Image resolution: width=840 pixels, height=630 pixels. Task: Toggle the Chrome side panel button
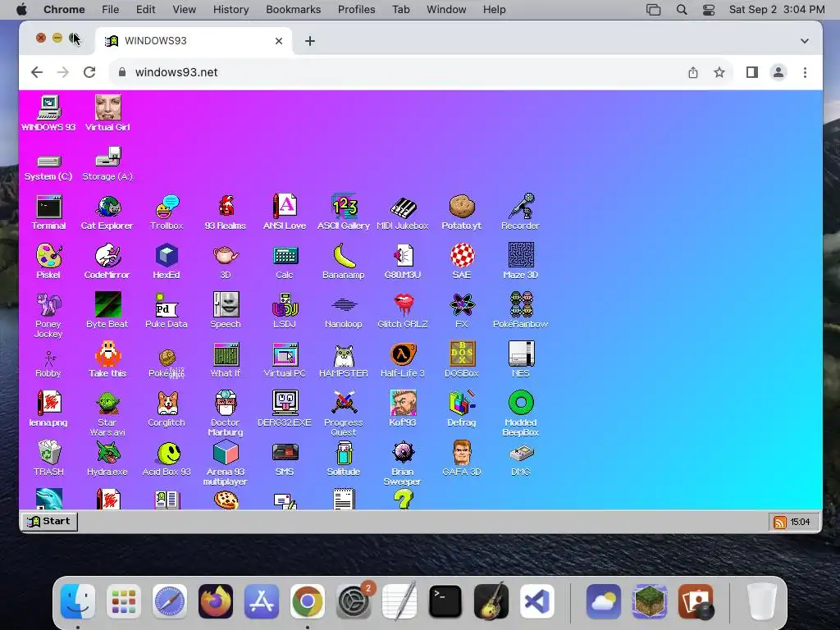(752, 72)
